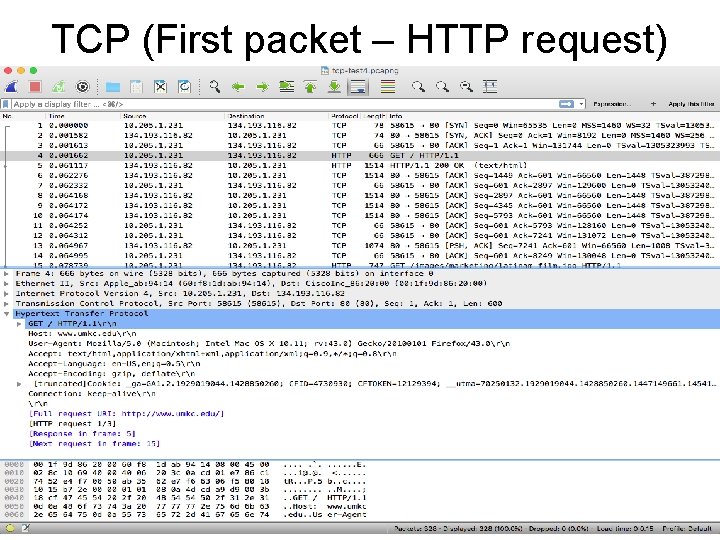
Task: Click the Apply this filter button
Action: point(691,104)
